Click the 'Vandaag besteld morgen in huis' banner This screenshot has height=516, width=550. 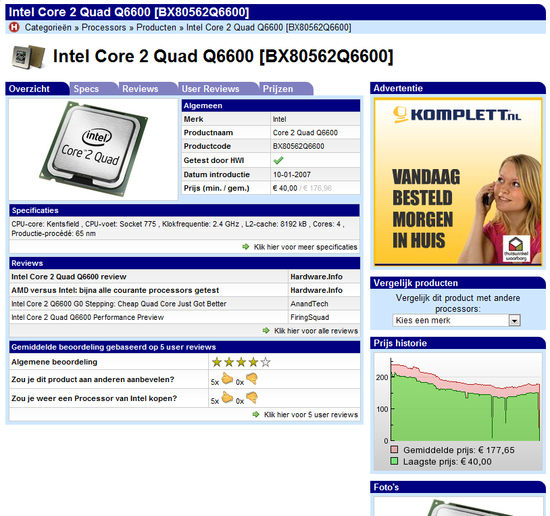coord(458,182)
